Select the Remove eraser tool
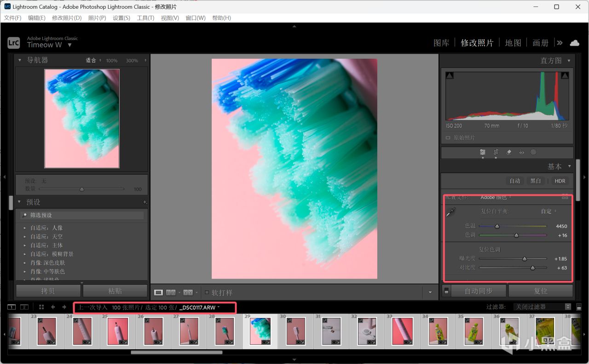Screen dimensions: 589x364 pyautogui.click(x=509, y=152)
